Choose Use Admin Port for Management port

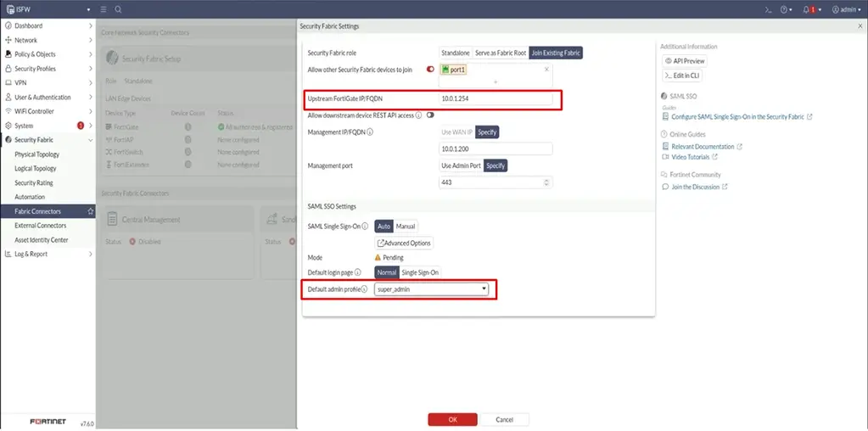pos(461,165)
